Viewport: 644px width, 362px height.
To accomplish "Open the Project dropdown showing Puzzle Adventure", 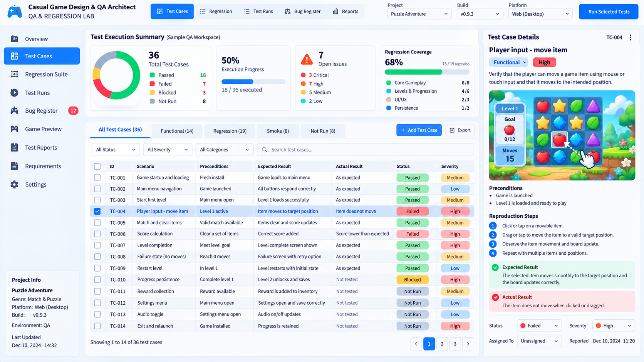I will pyautogui.click(x=419, y=14).
